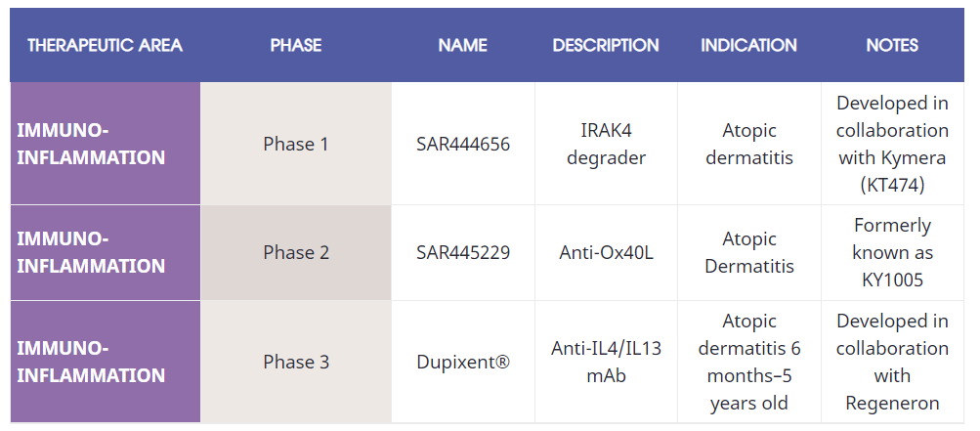Click the SAR445229 name cell
Viewport: 980px width, 431px height.
coord(463,253)
